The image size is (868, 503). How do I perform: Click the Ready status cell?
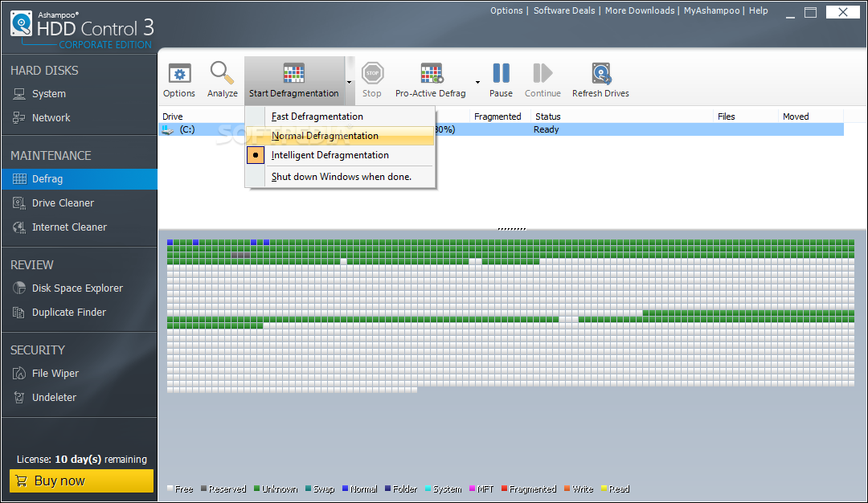click(x=547, y=129)
